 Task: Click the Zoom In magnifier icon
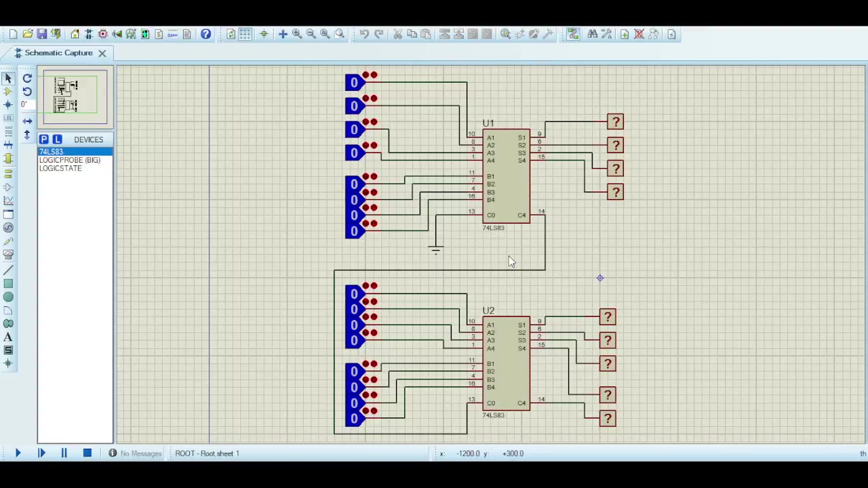point(296,34)
